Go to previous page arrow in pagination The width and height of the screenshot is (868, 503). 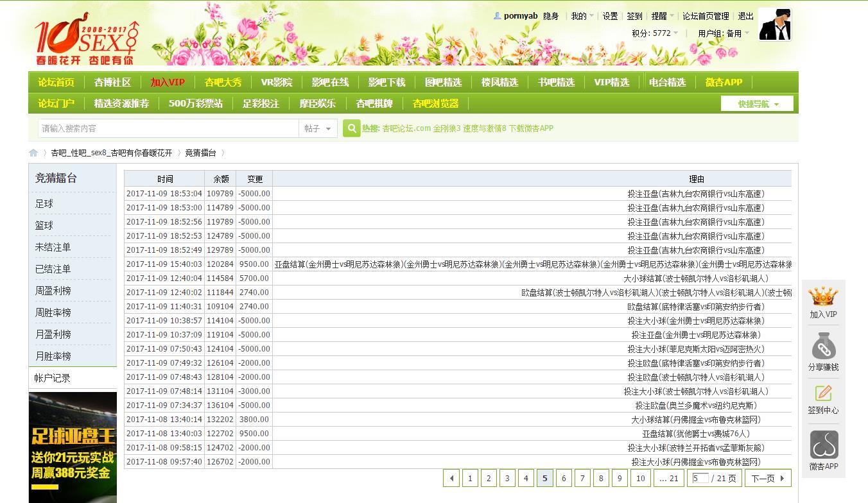click(x=451, y=478)
